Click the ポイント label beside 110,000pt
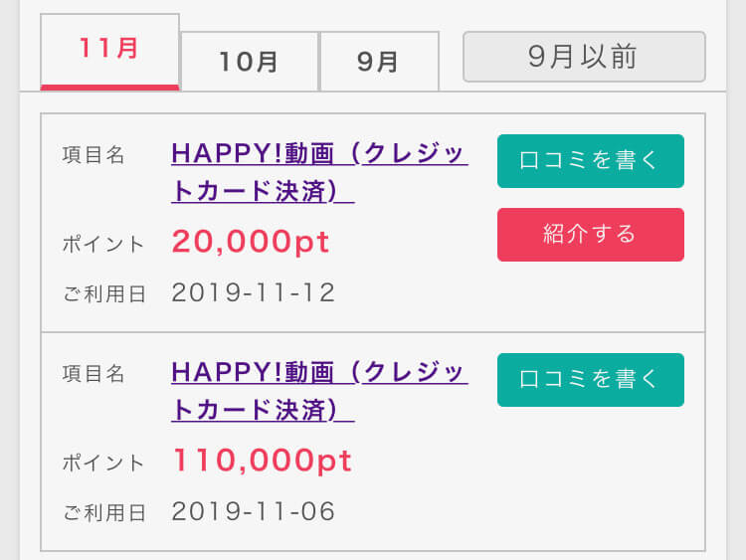The height and width of the screenshot is (560, 746). point(103,463)
